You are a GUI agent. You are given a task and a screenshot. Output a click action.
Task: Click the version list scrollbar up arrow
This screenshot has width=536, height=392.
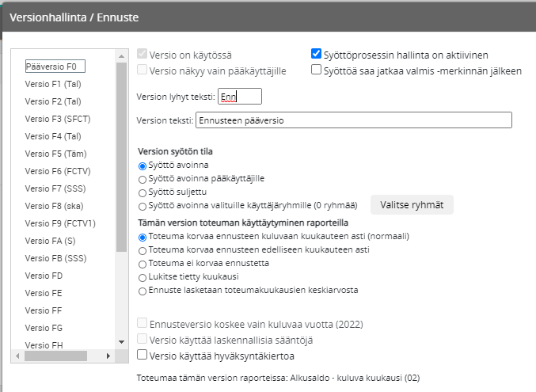[x=122, y=55]
